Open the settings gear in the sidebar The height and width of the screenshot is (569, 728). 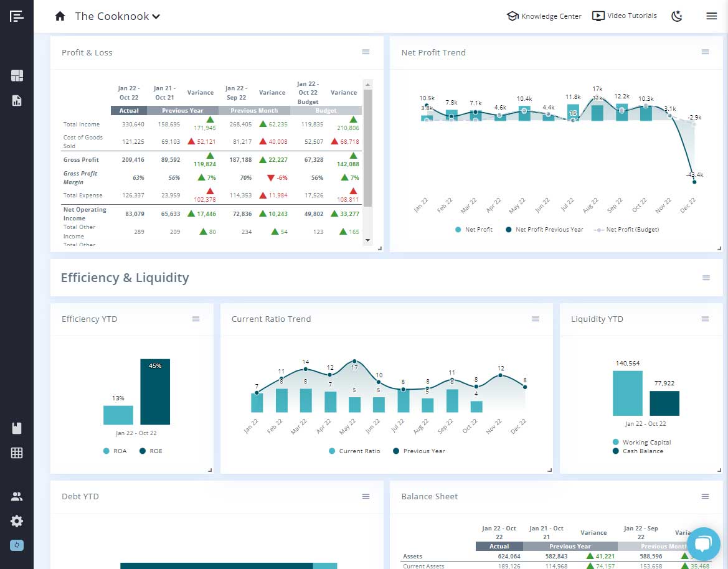(x=17, y=521)
